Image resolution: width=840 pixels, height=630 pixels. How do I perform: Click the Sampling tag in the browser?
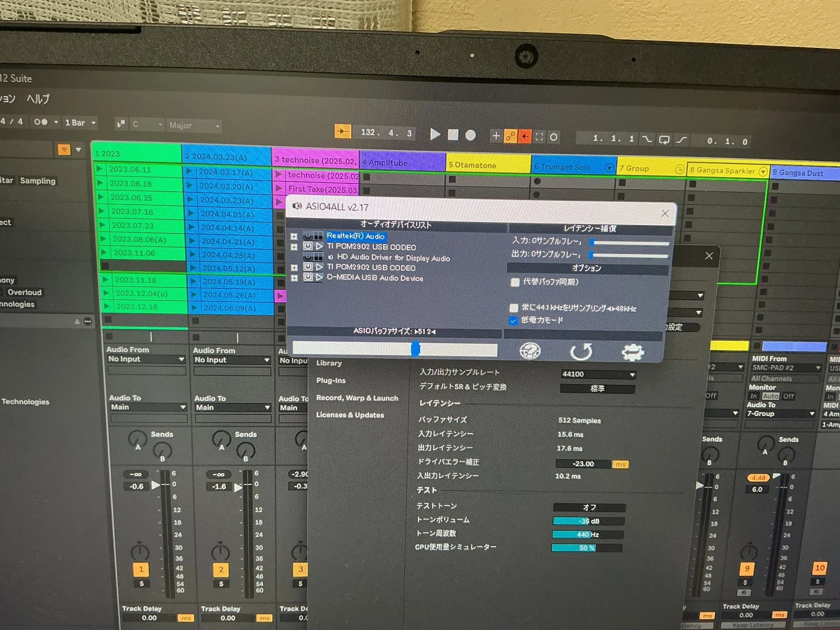[x=38, y=181]
